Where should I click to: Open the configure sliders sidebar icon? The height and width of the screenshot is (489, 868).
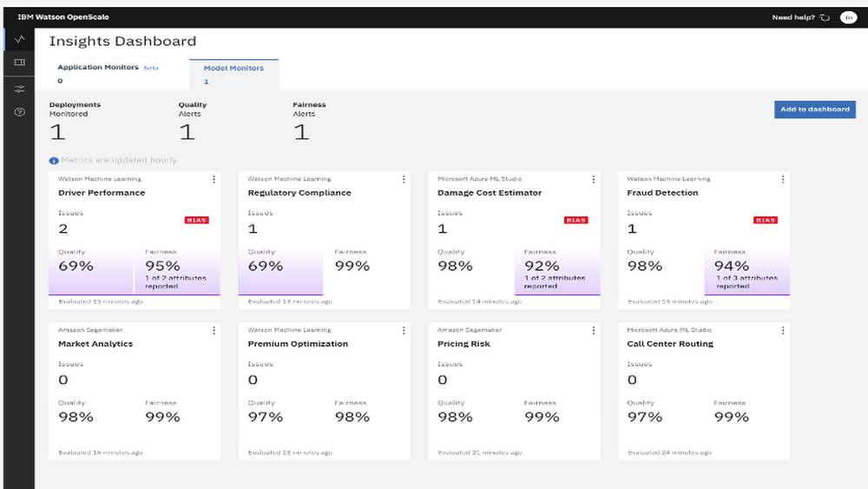pyautogui.click(x=19, y=89)
